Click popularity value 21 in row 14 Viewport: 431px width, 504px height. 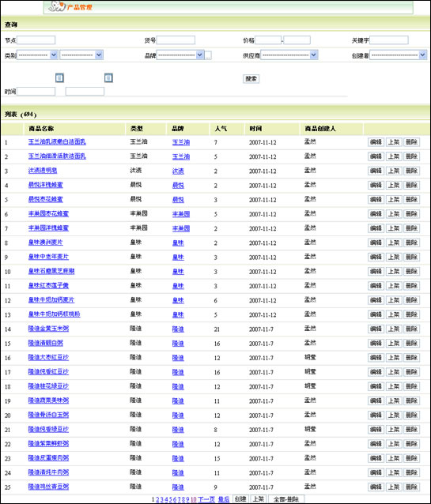217,329
